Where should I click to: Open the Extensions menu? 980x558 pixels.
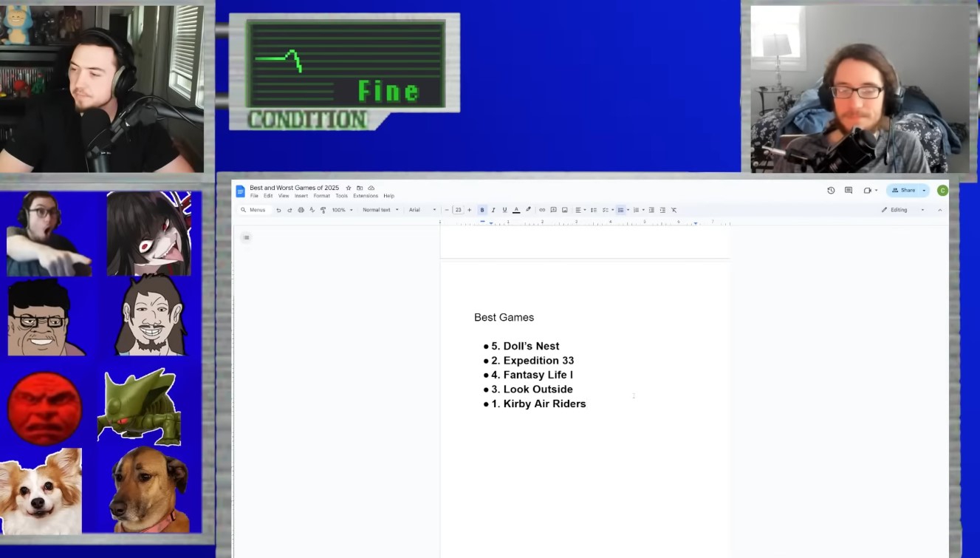366,197
